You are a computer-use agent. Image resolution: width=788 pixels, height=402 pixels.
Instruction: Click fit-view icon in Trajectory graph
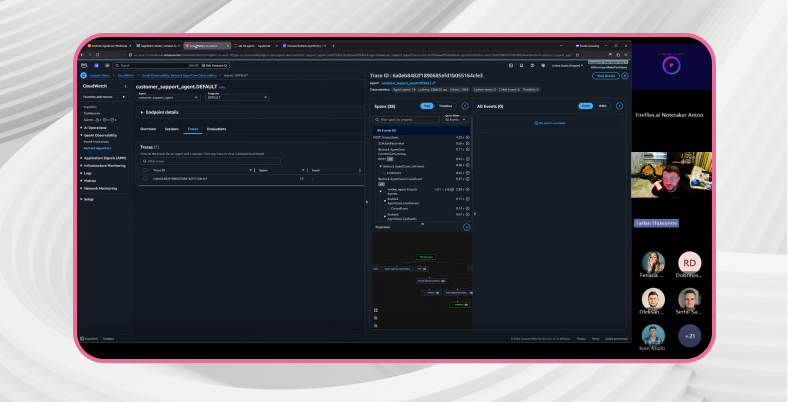coord(376,310)
